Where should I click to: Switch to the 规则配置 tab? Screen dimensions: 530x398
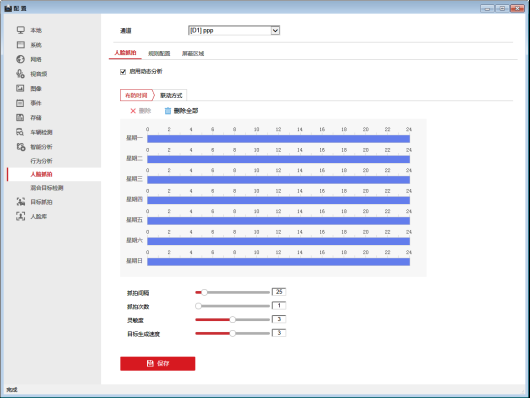[159, 53]
